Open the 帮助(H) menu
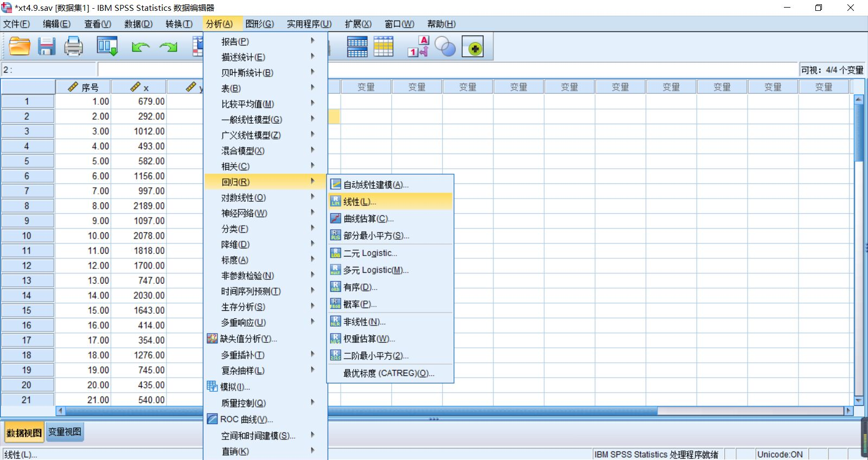 click(x=441, y=24)
